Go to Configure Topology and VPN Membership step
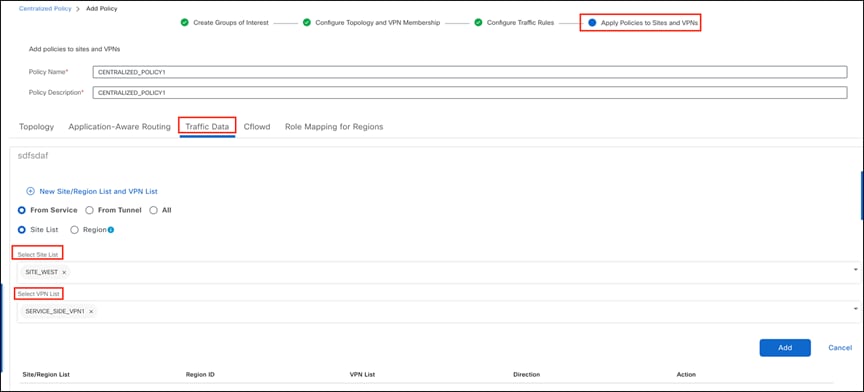 coord(377,23)
